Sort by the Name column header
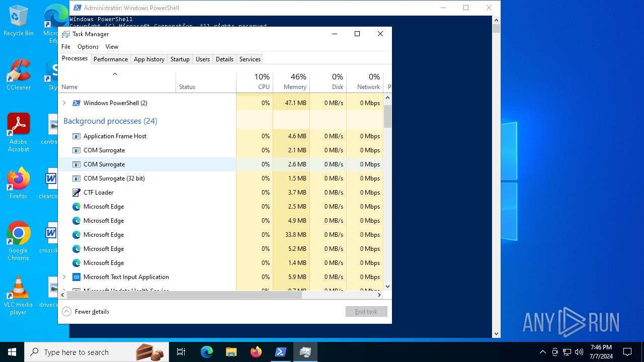This screenshot has width=644, height=362. [117, 83]
